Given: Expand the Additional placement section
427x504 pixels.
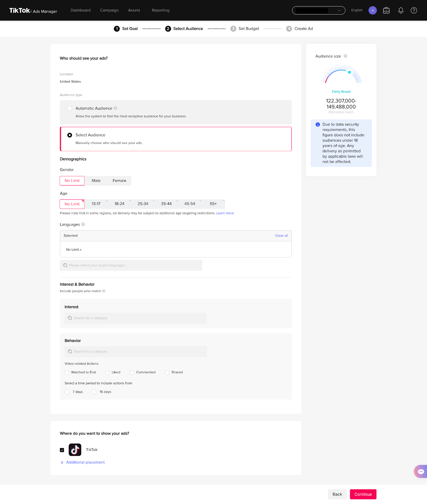Looking at the screenshot, I should (85, 462).
